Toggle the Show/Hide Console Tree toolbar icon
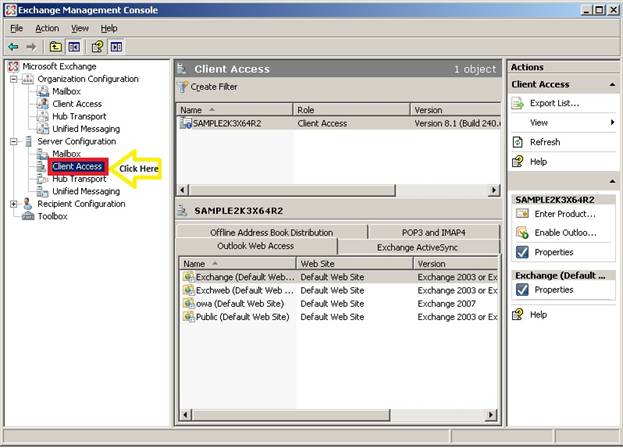The width and height of the screenshot is (623, 448). click(74, 47)
